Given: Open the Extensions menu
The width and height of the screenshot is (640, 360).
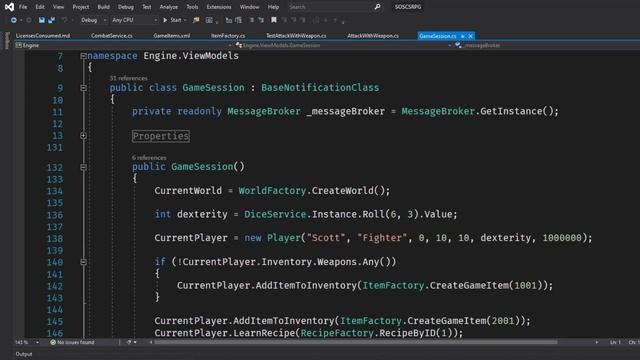Looking at the screenshot, I should pos(219,7).
